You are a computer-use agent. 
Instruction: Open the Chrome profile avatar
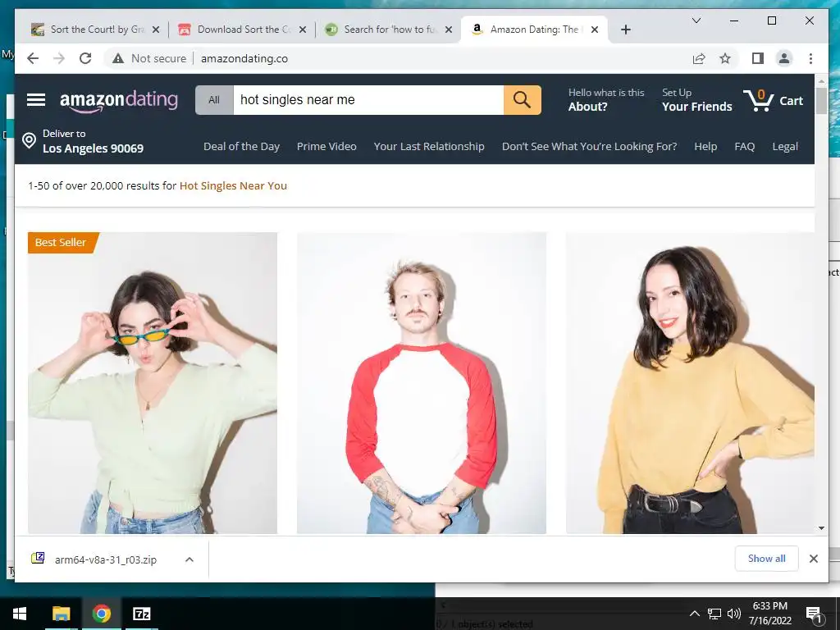tap(784, 58)
